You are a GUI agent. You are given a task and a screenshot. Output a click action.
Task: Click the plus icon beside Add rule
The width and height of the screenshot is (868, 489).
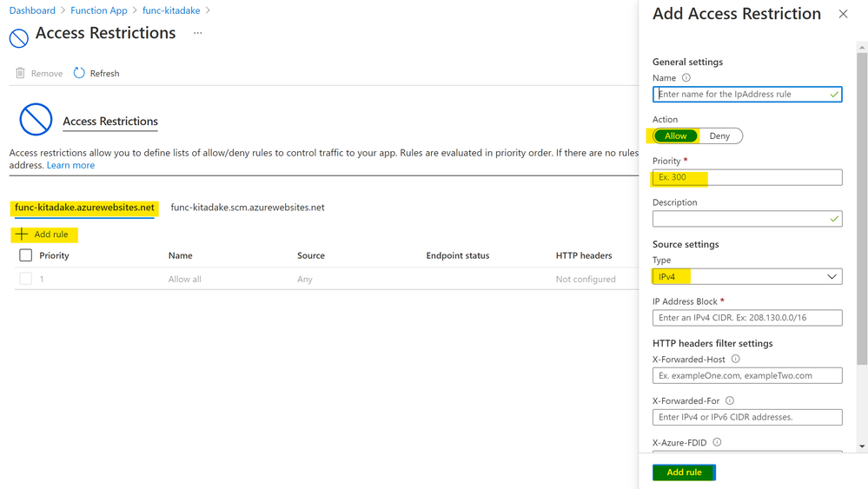point(21,235)
